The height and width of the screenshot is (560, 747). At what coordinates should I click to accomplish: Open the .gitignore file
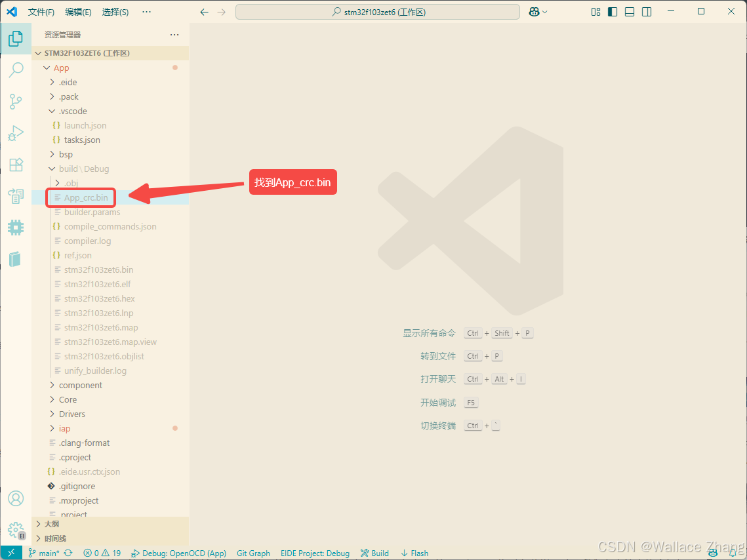(x=111, y=486)
